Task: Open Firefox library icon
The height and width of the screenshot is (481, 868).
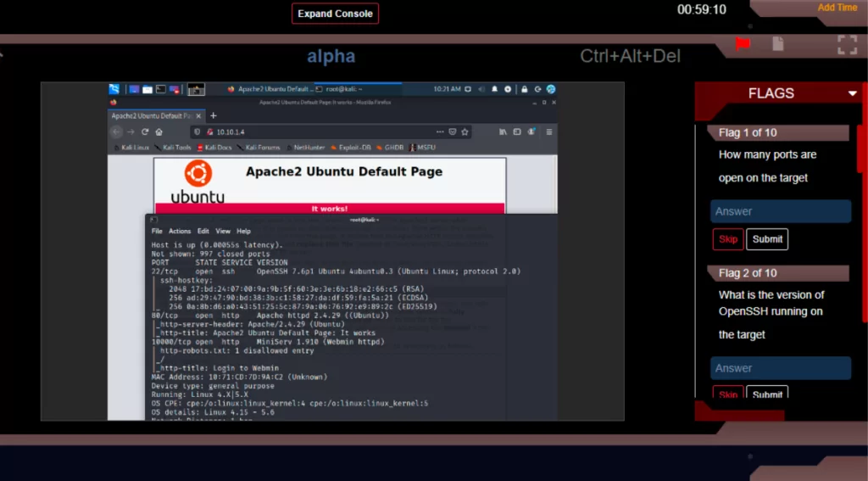Action: pyautogui.click(x=503, y=131)
